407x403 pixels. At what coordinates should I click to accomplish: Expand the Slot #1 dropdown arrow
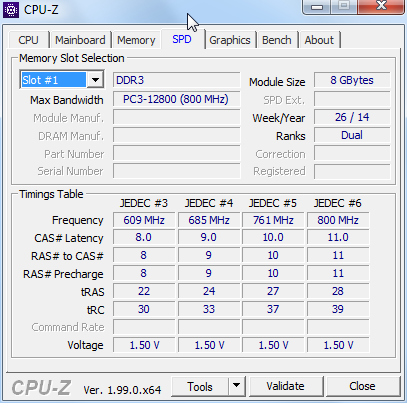[95, 80]
